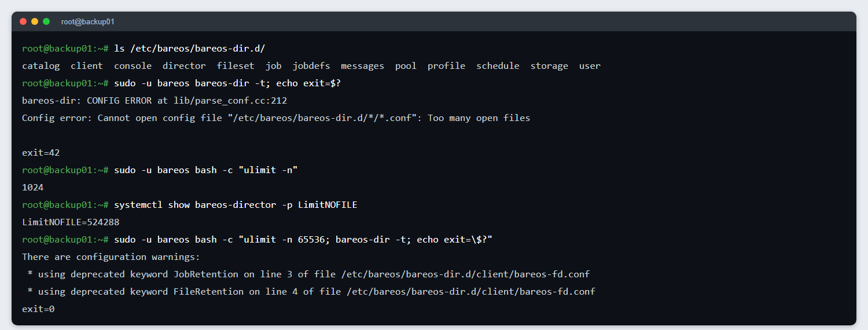Click the 'user' directory name
This screenshot has height=330, width=868.
point(590,66)
